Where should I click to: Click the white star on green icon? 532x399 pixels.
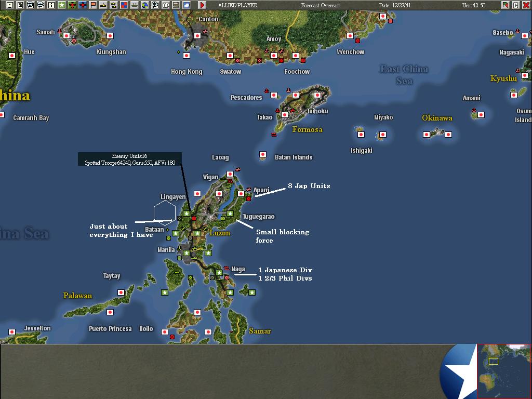[62, 5]
